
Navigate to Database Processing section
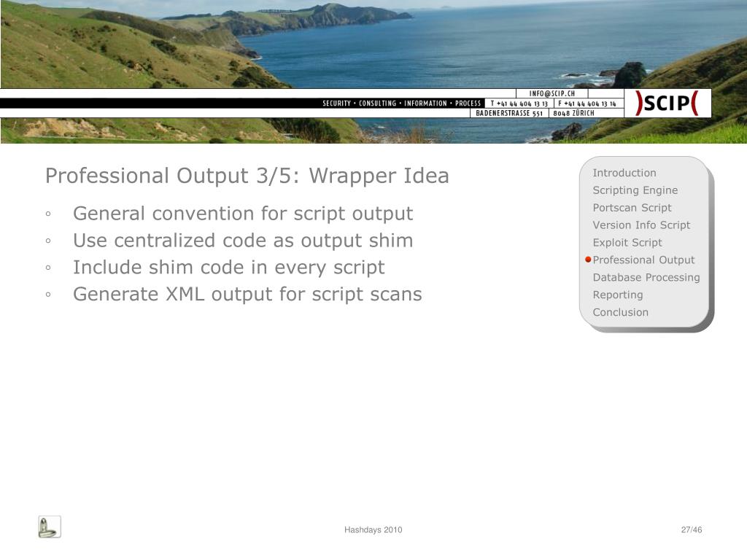tap(646, 277)
